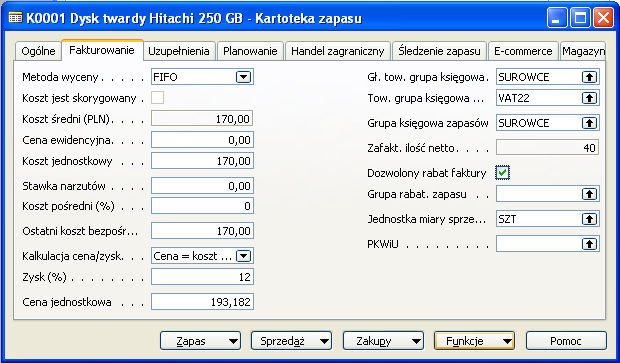The image size is (620, 363).
Task: Open the Sprzedaż menu button
Action: click(x=291, y=341)
